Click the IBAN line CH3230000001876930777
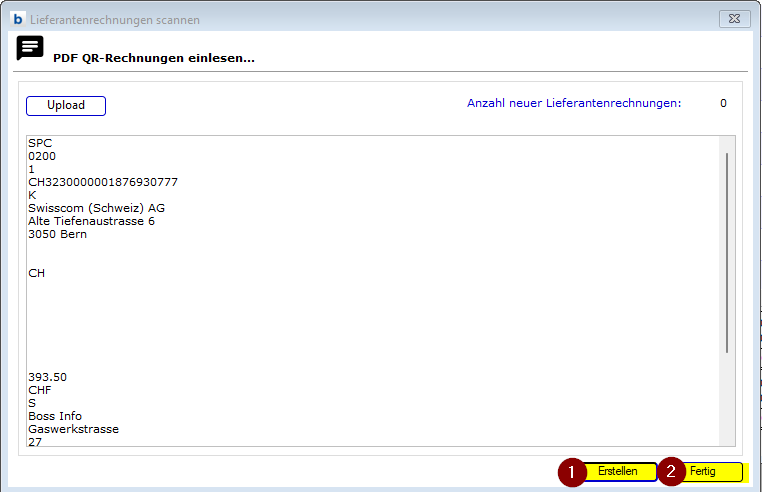 (x=103, y=182)
